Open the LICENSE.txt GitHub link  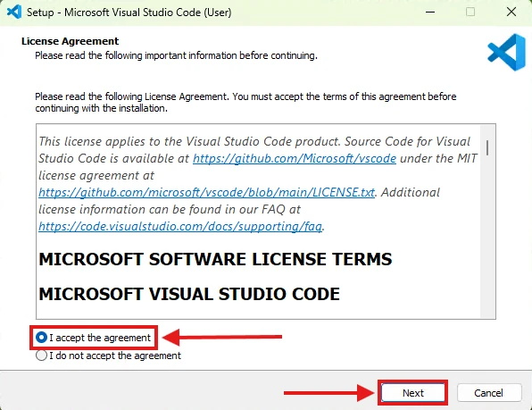pos(206,192)
